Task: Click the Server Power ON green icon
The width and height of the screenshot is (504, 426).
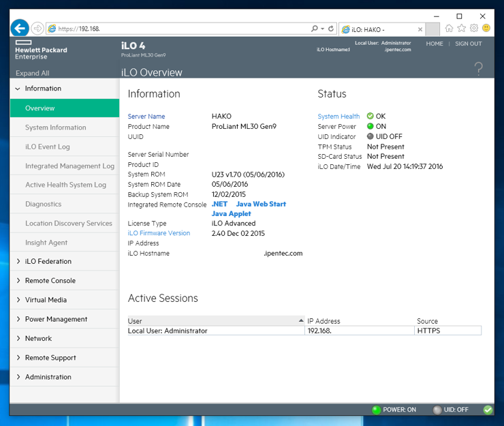Action: (371, 126)
